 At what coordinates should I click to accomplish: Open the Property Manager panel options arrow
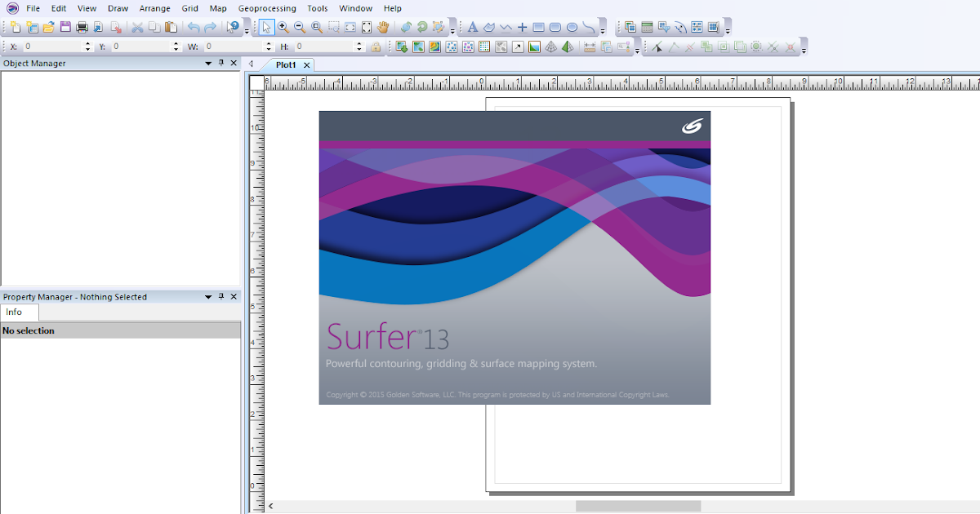pos(207,297)
